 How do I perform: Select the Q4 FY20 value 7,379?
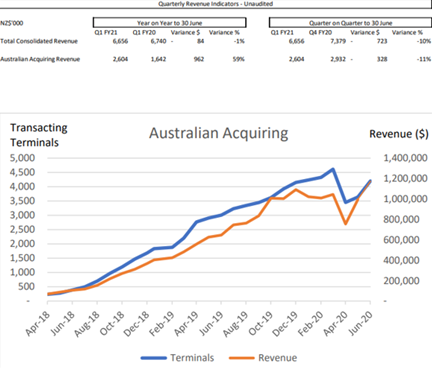(338, 41)
